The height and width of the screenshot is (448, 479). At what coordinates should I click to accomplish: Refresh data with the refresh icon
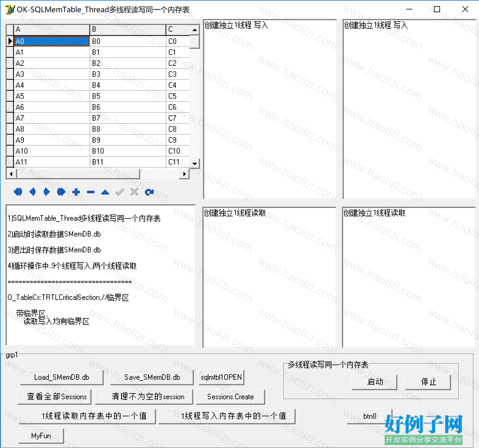click(x=149, y=192)
